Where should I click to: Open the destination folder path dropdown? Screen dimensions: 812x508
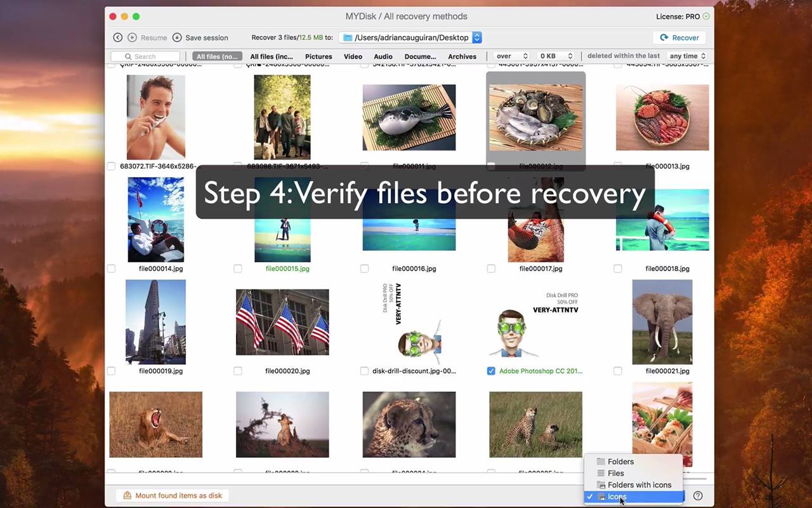(x=477, y=37)
